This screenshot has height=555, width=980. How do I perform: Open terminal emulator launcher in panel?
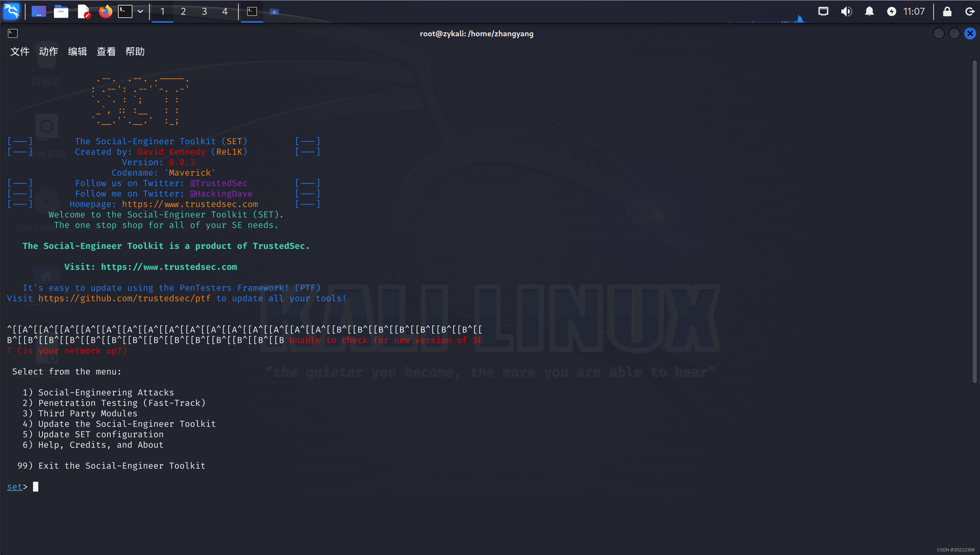[125, 11]
